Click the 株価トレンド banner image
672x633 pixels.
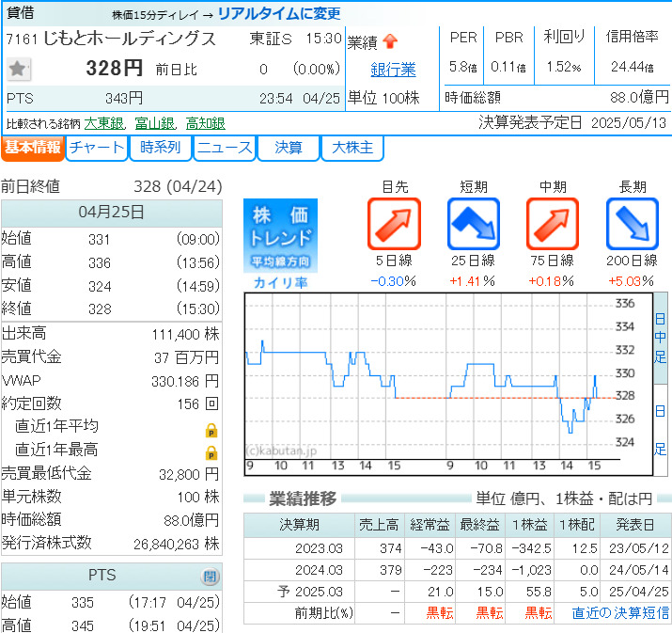click(281, 235)
